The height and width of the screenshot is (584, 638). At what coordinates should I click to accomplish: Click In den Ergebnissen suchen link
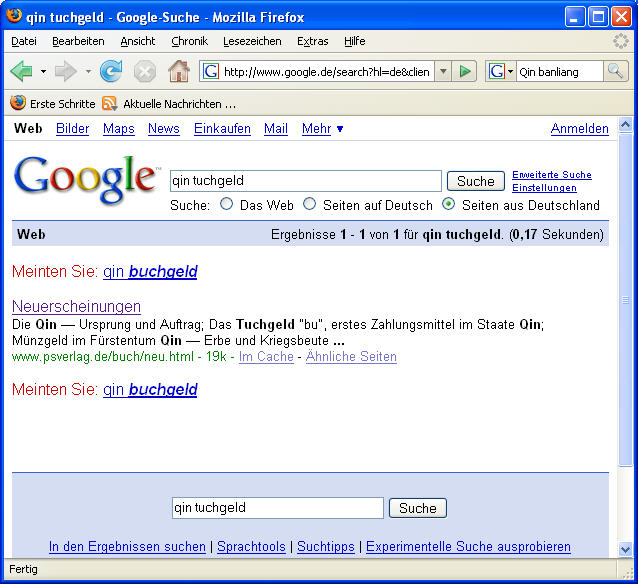click(127, 546)
